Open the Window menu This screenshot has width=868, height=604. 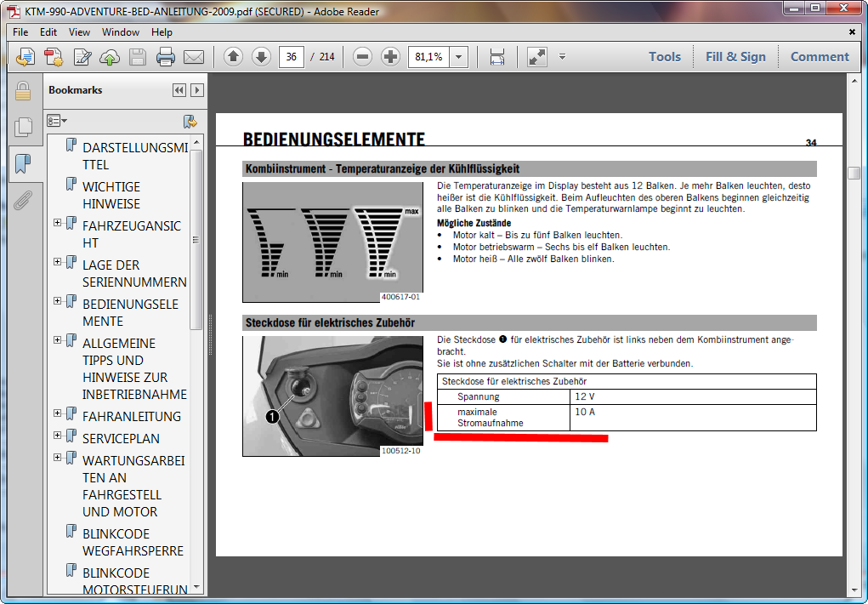(x=121, y=32)
